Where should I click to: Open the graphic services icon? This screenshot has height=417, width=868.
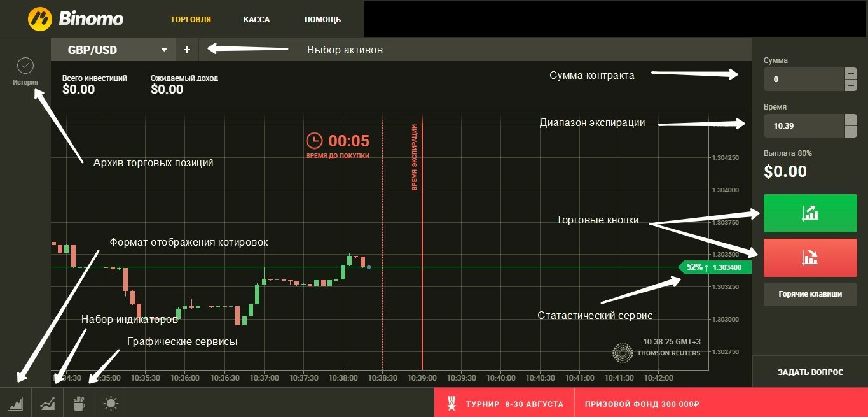pyautogui.click(x=78, y=403)
